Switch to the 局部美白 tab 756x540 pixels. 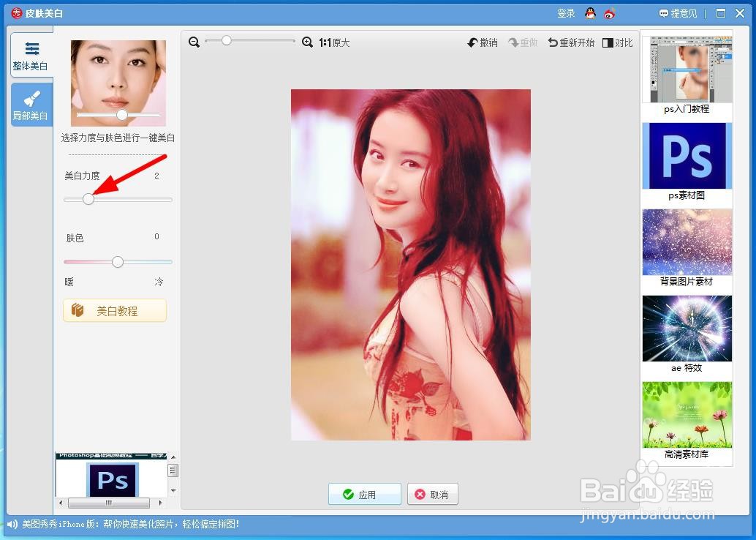[x=32, y=105]
